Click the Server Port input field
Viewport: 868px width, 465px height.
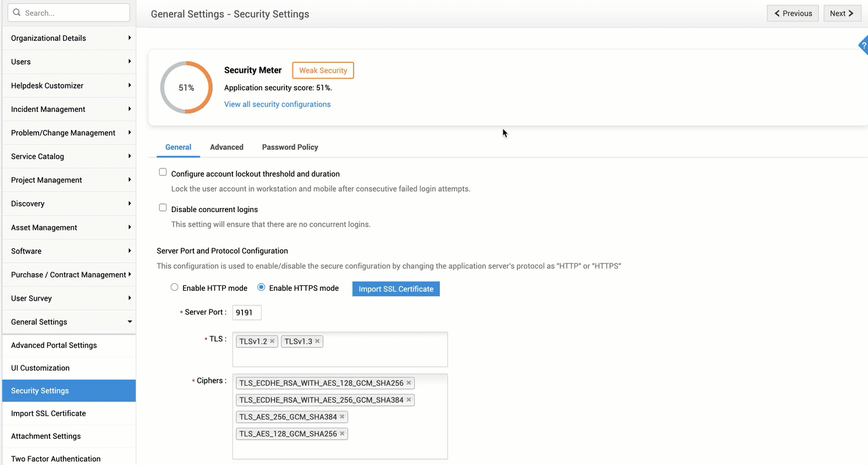pyautogui.click(x=246, y=312)
